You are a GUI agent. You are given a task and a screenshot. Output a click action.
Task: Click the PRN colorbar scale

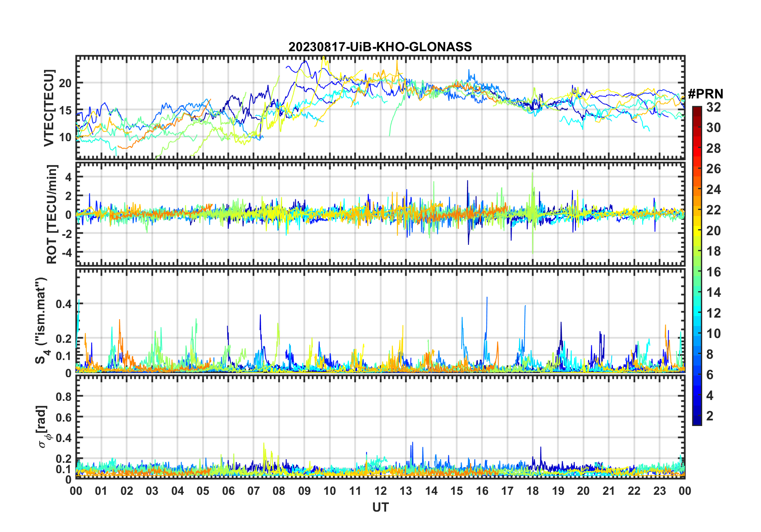point(697,266)
